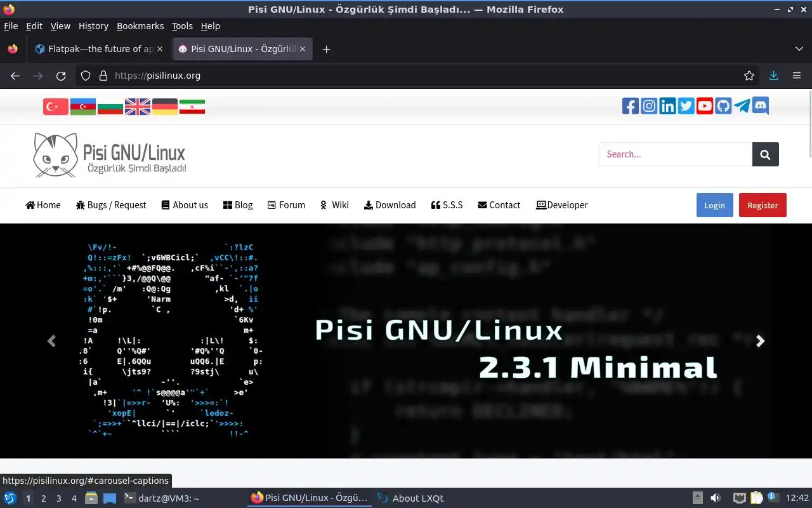This screenshot has width=812, height=508.
Task: Open the Wiki link
Action: click(334, 205)
